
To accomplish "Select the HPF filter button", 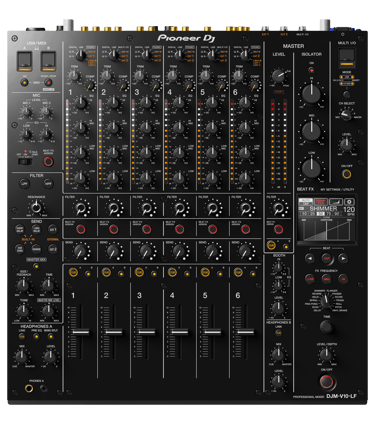I will coord(49,184).
